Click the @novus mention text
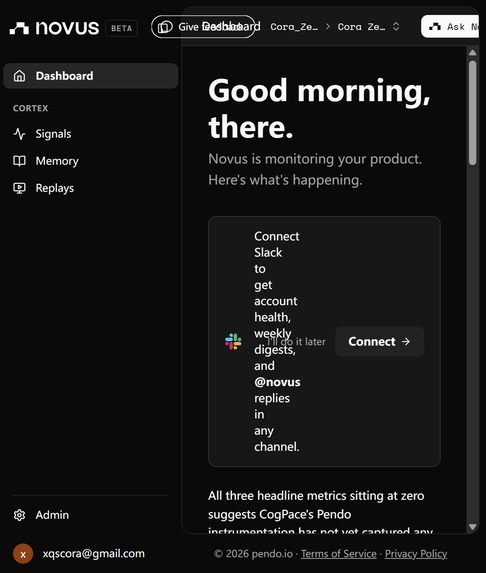 pos(277,382)
